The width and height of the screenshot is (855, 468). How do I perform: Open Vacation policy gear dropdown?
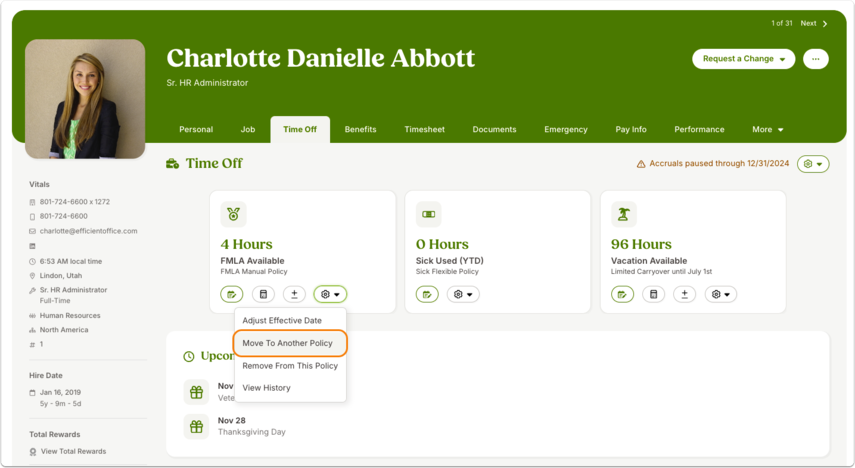pyautogui.click(x=721, y=295)
